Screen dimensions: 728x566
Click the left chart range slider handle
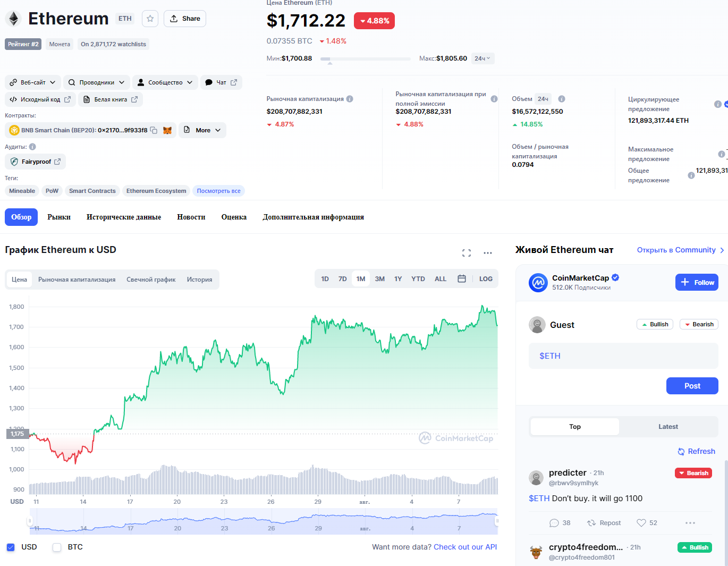tap(30, 521)
